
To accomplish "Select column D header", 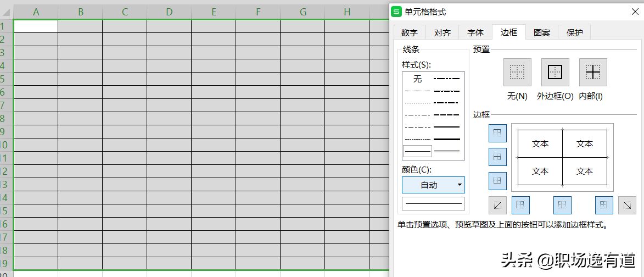I will coord(169,12).
